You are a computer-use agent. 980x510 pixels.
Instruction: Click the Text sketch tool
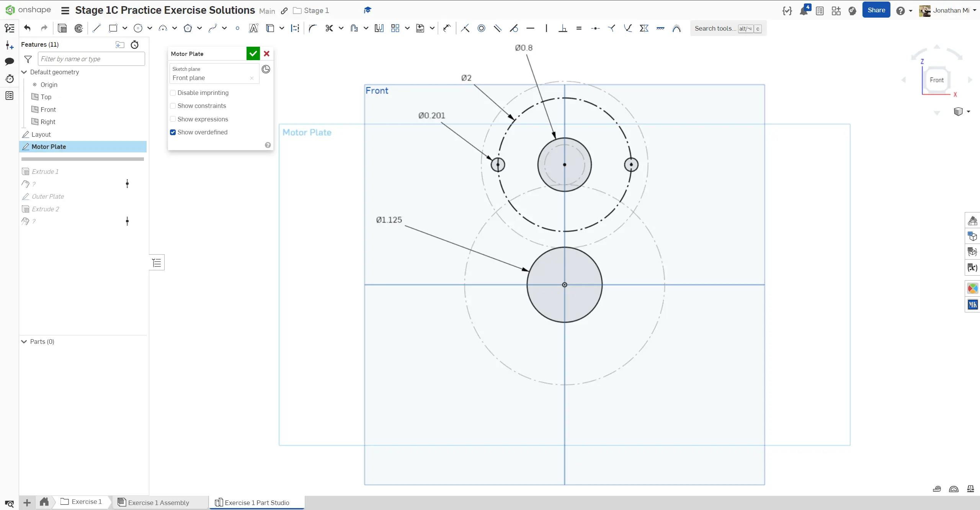(x=253, y=28)
